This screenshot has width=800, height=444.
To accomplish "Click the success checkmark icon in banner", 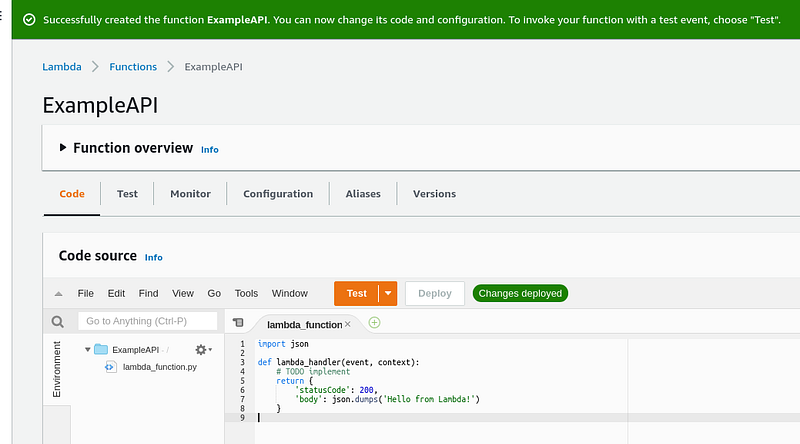I will pyautogui.click(x=30, y=20).
